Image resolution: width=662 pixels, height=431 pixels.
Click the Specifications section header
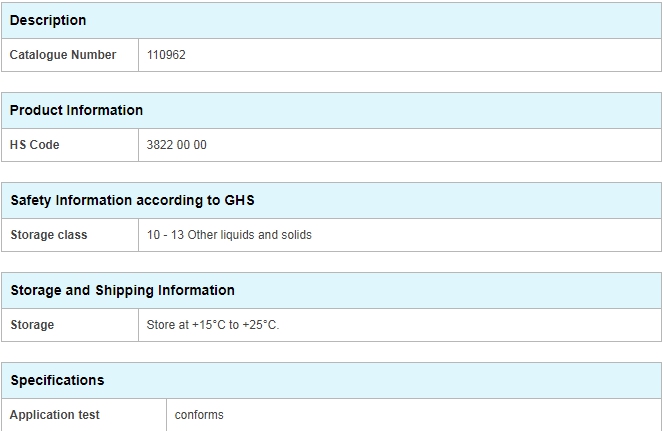[x=331, y=380]
